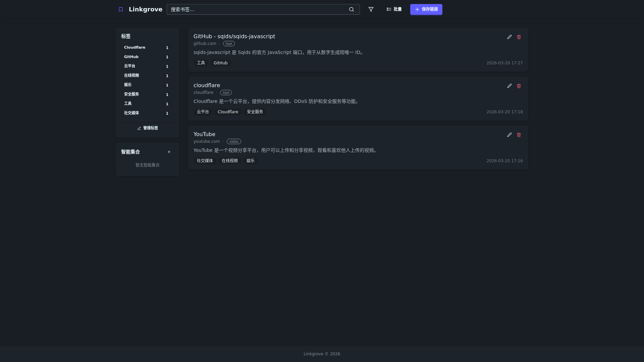The image size is (644, 362).
Task: Click the tool badge on GitHub card
Action: tap(229, 44)
